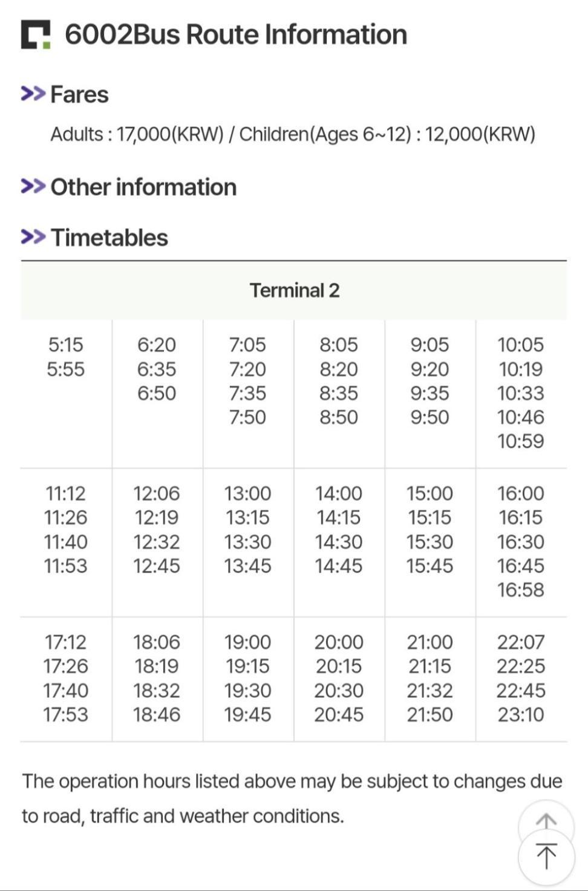Click the 13:00 departure entry
This screenshot has width=588, height=891.
click(248, 493)
